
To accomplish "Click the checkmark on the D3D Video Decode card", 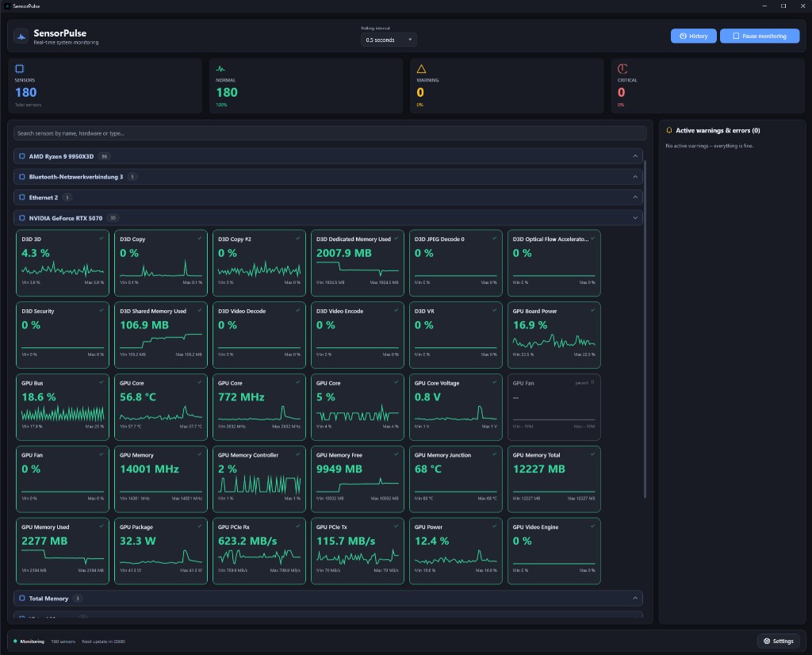I will [x=298, y=310].
